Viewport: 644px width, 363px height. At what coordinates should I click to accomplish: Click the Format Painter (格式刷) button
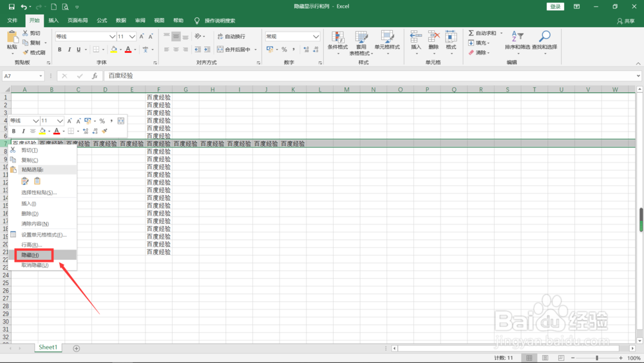(34, 52)
